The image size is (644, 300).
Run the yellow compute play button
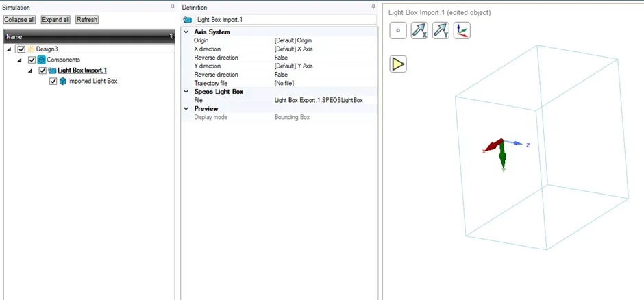[x=398, y=64]
